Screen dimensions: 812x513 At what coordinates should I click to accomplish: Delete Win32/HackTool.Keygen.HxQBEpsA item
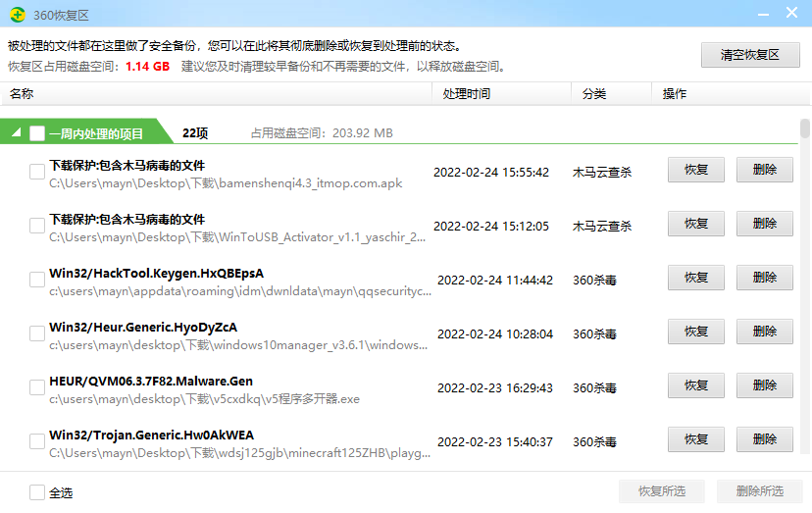[x=765, y=278]
